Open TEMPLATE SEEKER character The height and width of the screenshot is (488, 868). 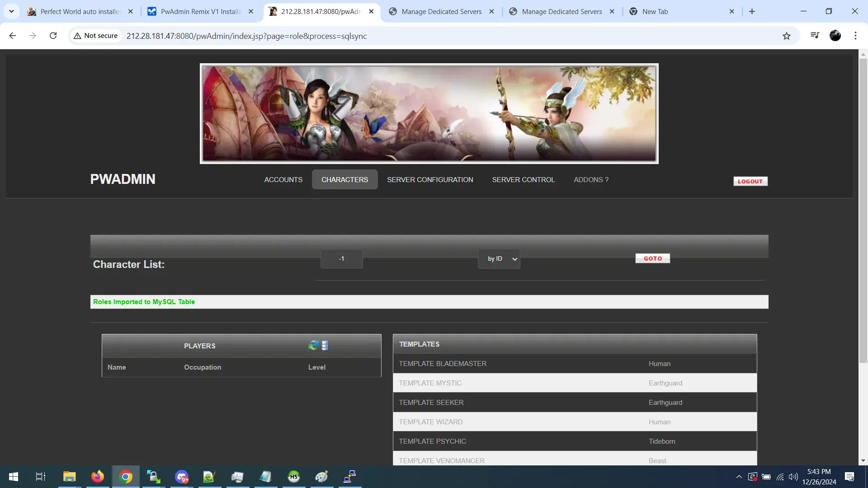tap(431, 403)
